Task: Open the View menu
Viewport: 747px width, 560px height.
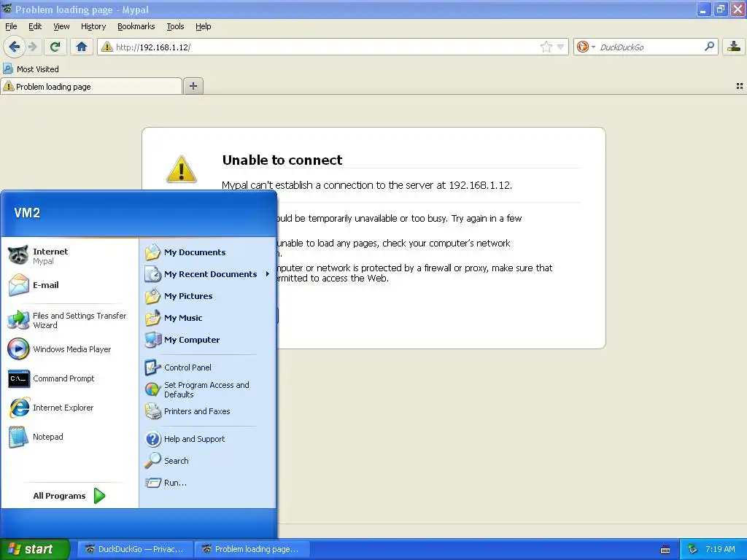Action: click(61, 26)
